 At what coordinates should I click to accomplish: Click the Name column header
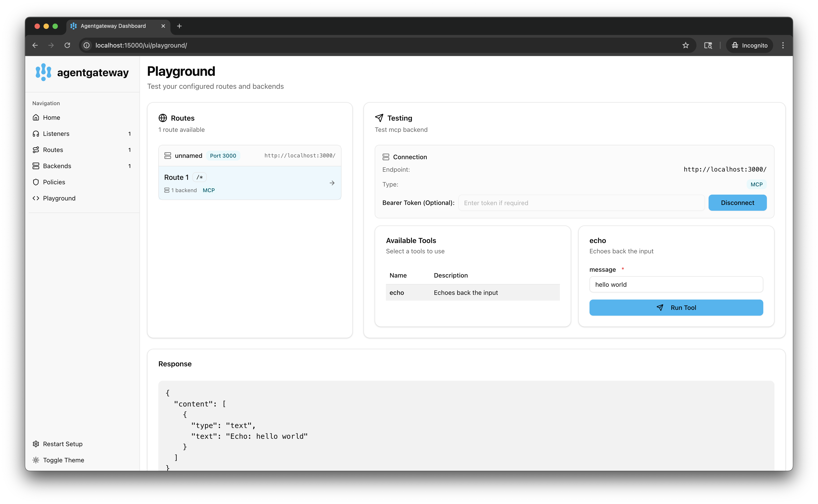[x=398, y=275]
